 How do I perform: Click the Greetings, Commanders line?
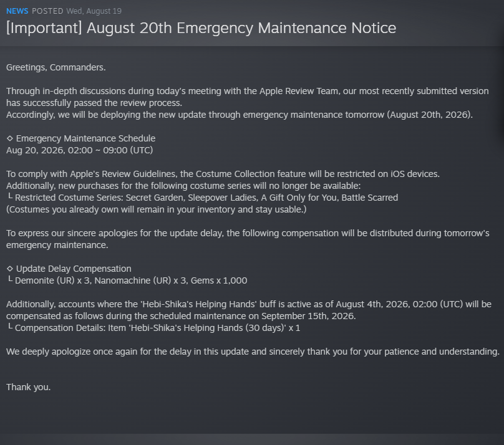click(56, 67)
